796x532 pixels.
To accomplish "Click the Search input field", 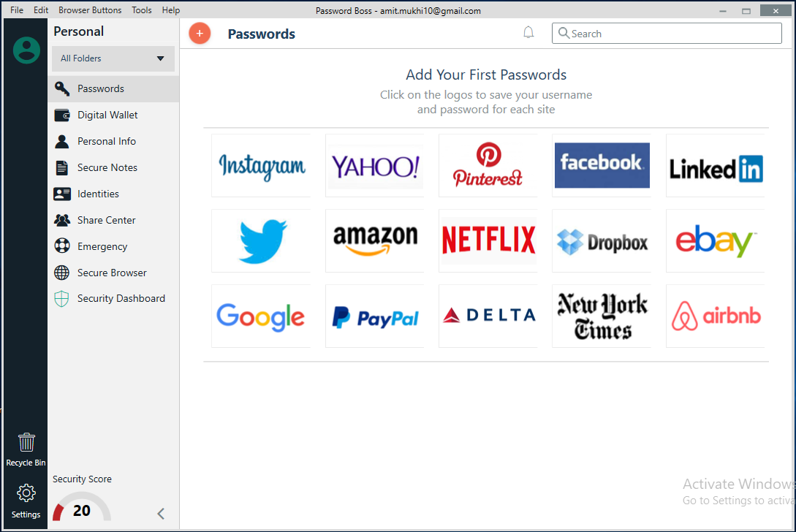I will point(667,34).
